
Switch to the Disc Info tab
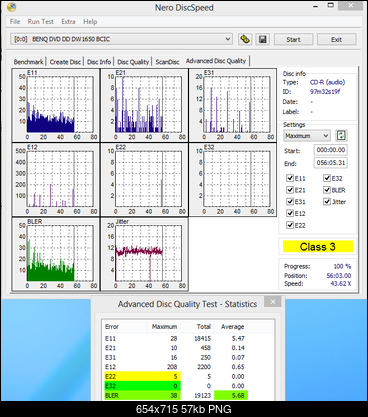pyautogui.click(x=99, y=62)
